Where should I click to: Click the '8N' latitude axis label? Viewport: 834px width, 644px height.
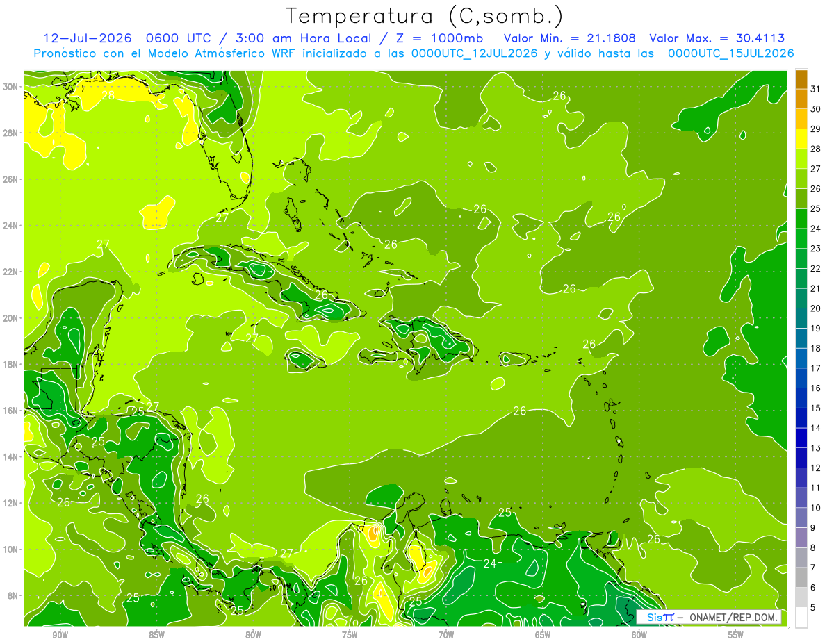tap(13, 595)
